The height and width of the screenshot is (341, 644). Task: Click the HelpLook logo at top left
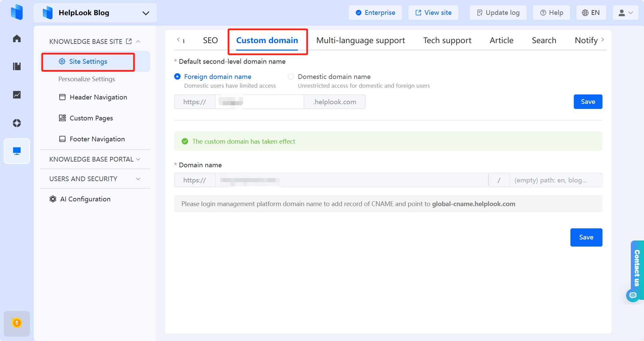(x=17, y=12)
